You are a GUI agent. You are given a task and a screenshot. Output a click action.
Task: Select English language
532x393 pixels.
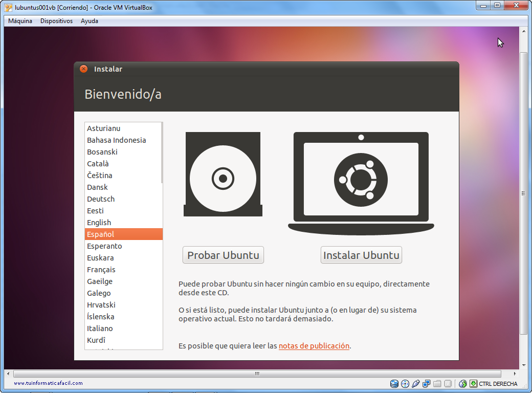[x=123, y=222]
